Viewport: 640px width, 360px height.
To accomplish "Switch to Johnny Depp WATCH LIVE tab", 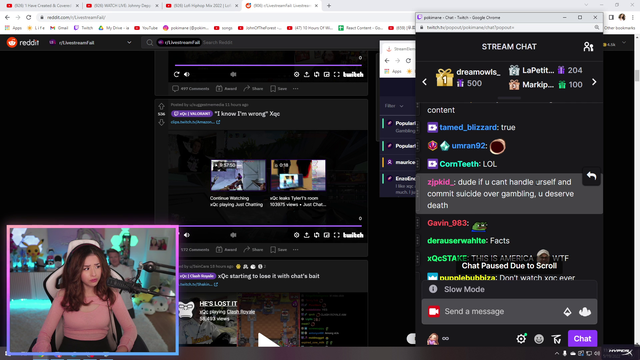I will point(122,6).
